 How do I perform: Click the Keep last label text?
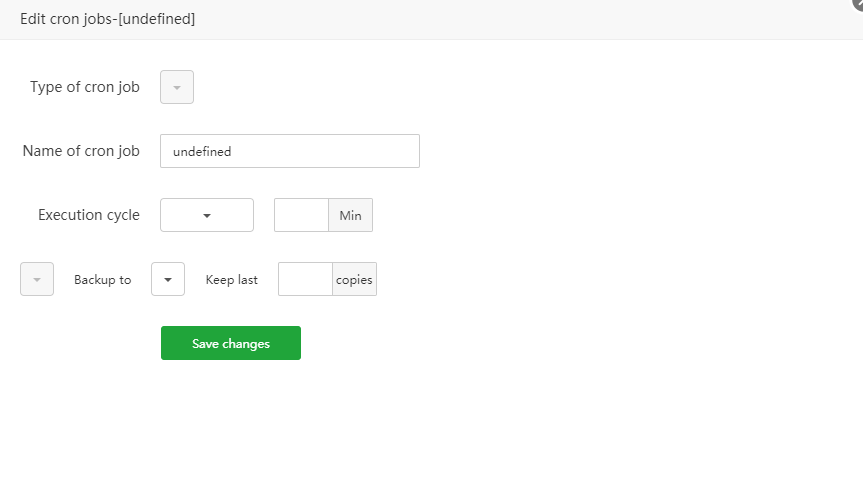[232, 280]
